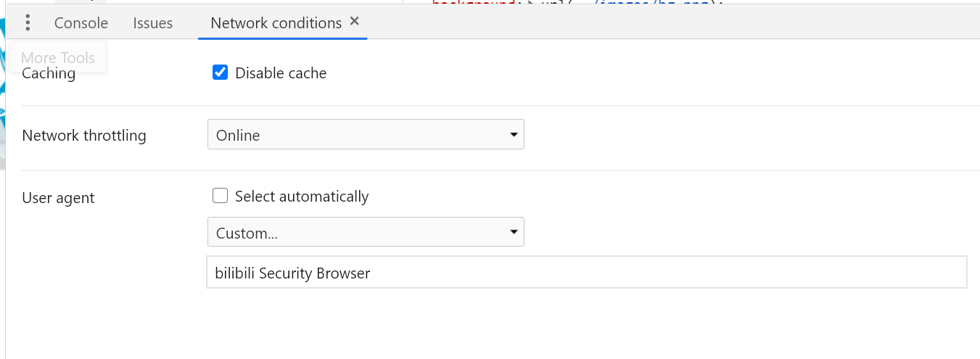Viewport: 980px width, 359px height.
Task: Click the Select automatically label text
Action: (x=302, y=197)
